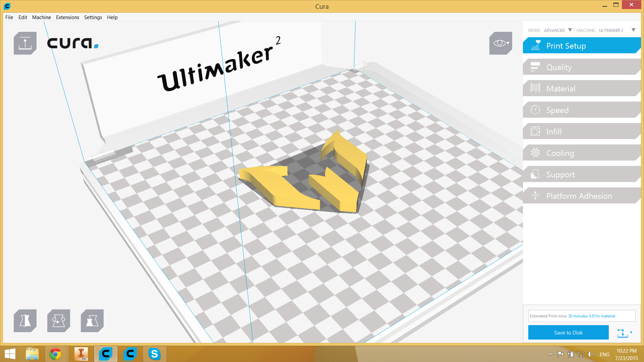Open the view mode eye dropdown

click(x=501, y=43)
